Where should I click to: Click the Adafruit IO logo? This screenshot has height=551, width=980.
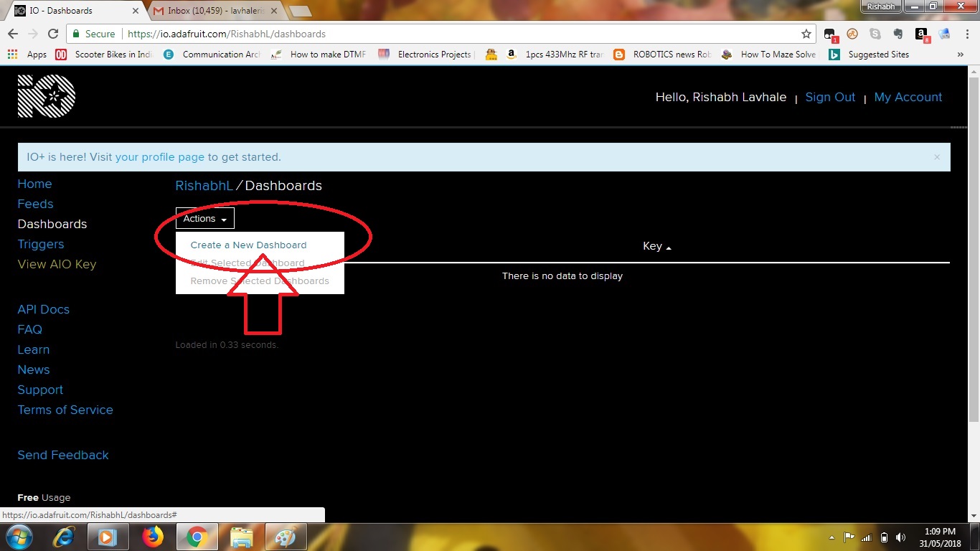pyautogui.click(x=47, y=96)
